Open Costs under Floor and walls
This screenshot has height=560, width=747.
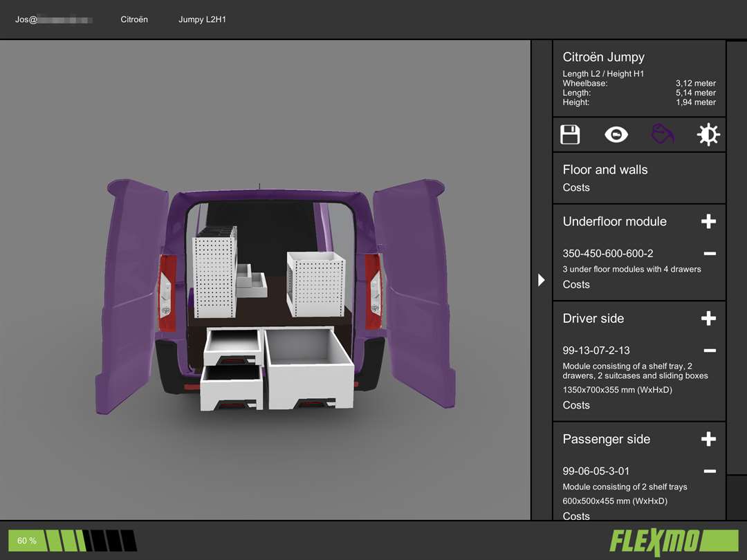(576, 187)
